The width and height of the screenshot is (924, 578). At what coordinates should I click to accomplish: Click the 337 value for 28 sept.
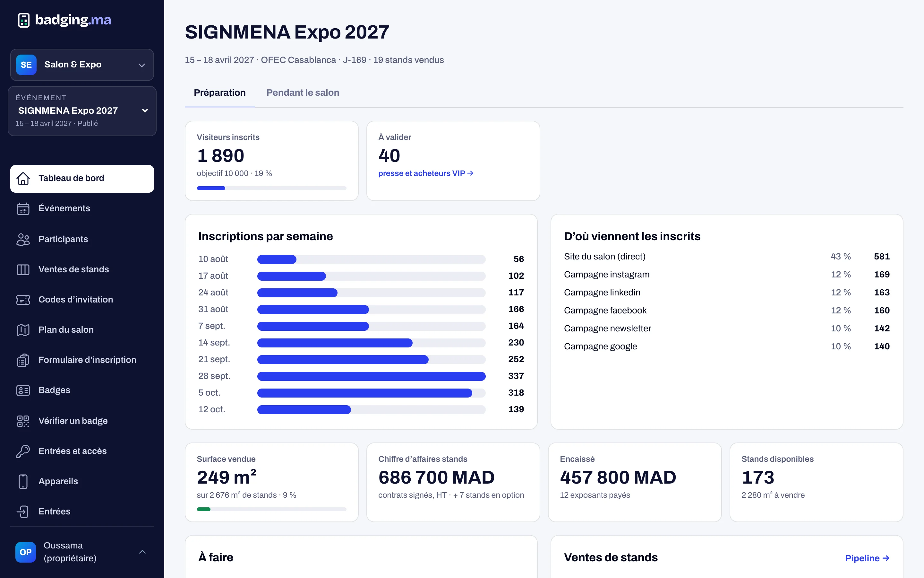click(x=516, y=376)
